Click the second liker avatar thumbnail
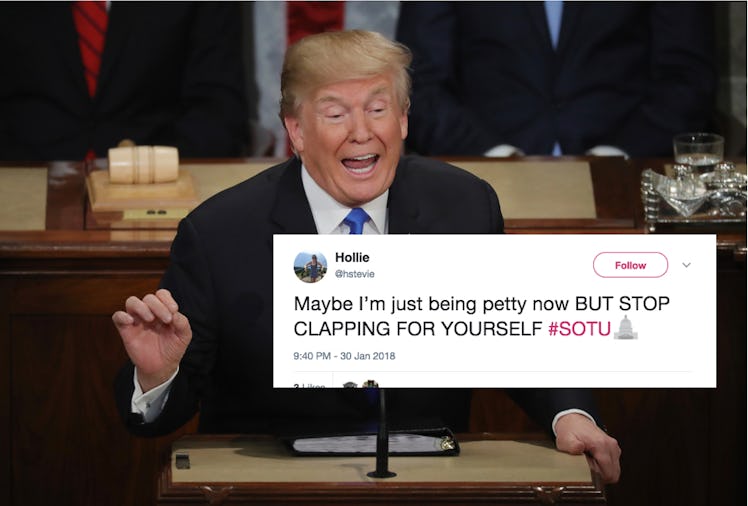Image resolution: width=748 pixels, height=506 pixels. (x=371, y=383)
